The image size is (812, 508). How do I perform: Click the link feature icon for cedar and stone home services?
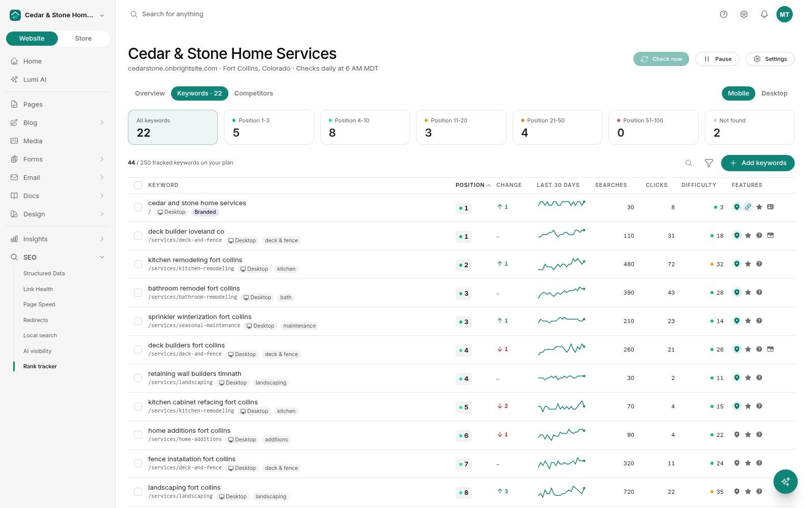click(x=748, y=207)
